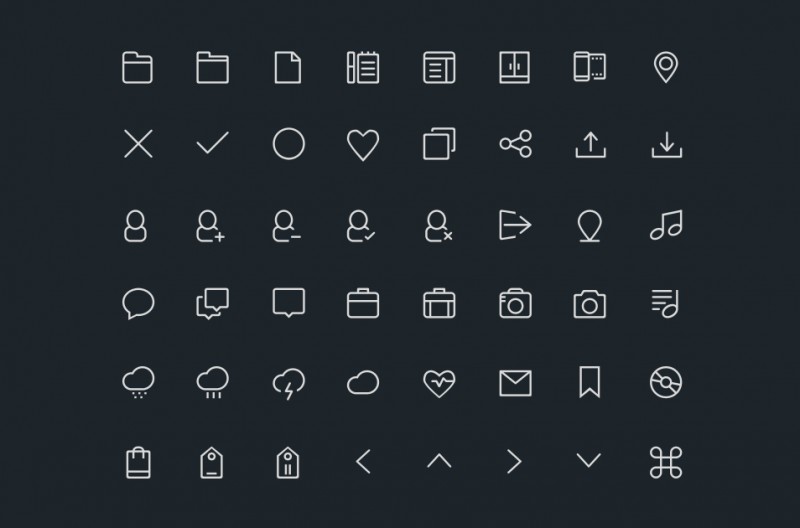Select the shopping bag icon
Screen dimensions: 800x528
(138, 463)
